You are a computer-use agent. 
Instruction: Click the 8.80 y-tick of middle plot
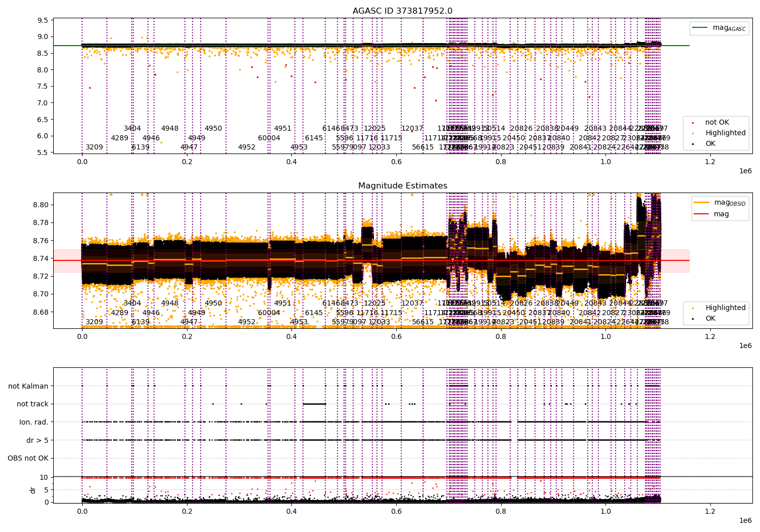pos(42,205)
